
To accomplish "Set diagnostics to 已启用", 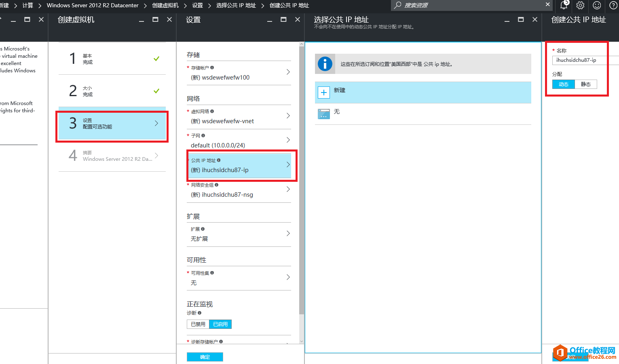I will point(220,324).
